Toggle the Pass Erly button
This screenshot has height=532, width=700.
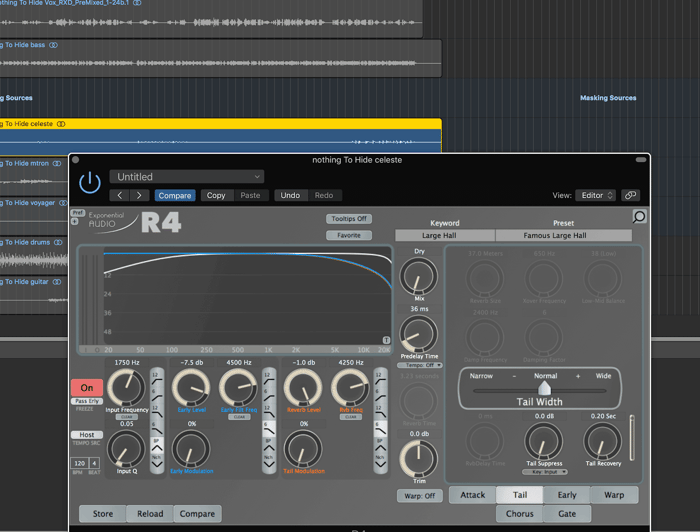[87, 401]
